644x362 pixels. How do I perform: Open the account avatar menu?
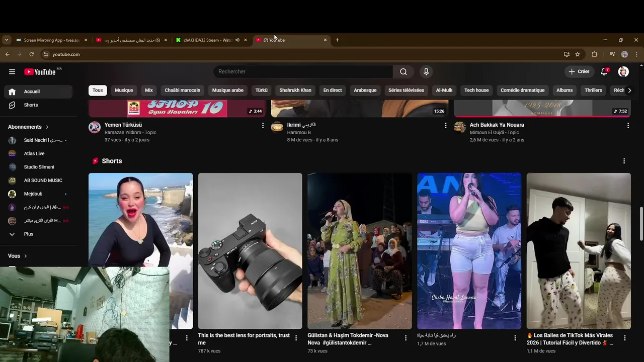point(623,72)
